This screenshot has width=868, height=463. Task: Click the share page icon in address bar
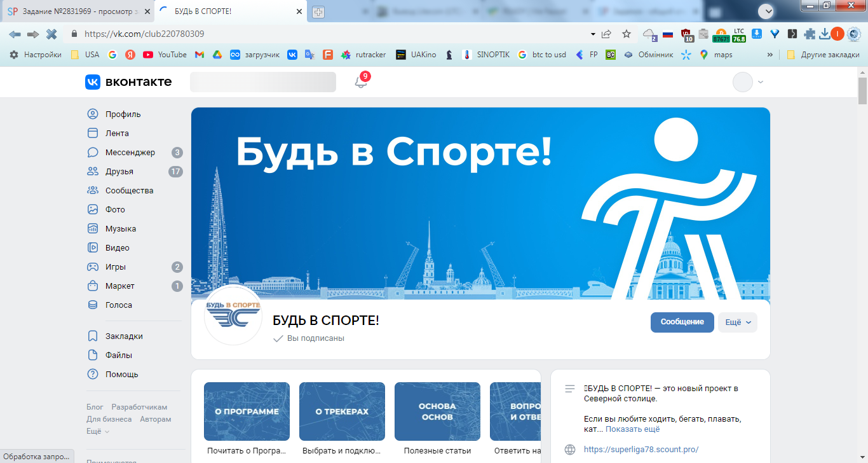[x=607, y=34]
